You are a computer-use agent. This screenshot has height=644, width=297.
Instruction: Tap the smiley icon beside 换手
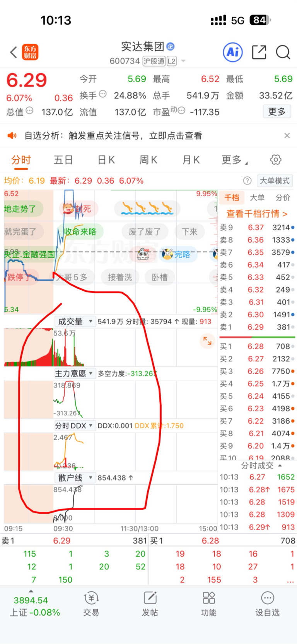coord(102,94)
